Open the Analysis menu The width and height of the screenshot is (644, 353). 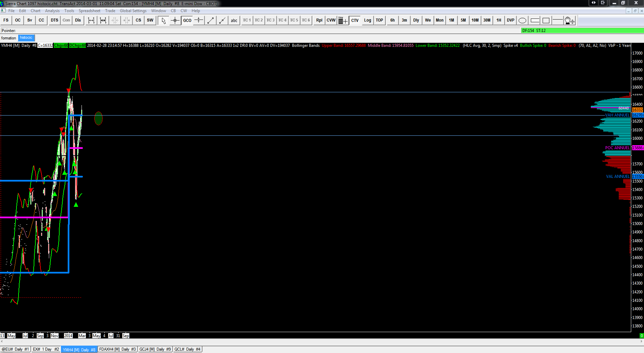tap(53, 11)
